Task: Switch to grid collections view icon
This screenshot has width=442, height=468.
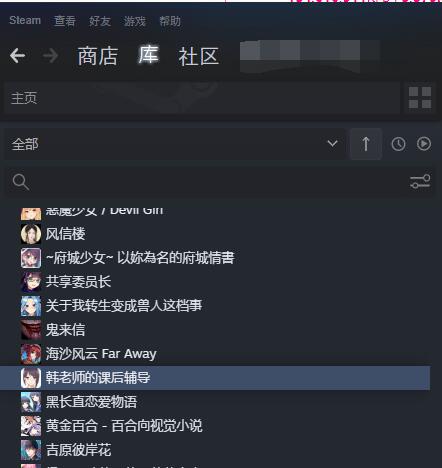Action: tap(420, 98)
